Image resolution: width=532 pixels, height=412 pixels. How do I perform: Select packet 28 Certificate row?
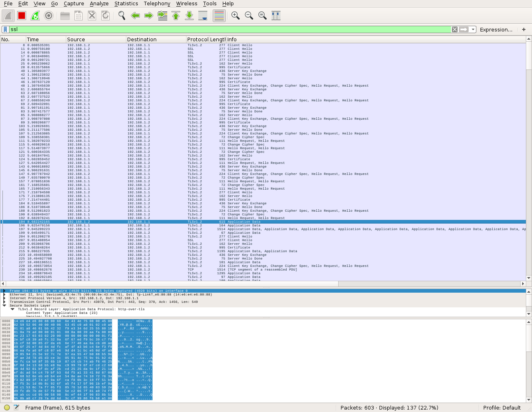pyautogui.click(x=263, y=67)
